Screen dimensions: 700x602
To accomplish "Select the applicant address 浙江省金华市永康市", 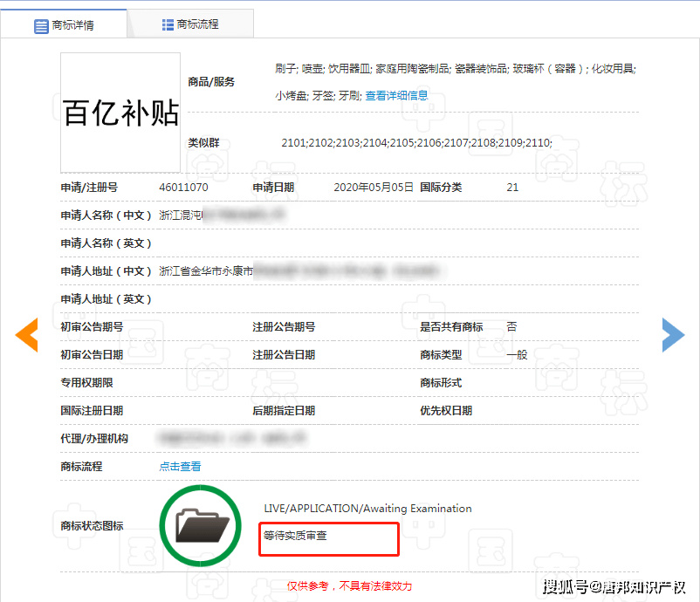I will (x=206, y=270).
